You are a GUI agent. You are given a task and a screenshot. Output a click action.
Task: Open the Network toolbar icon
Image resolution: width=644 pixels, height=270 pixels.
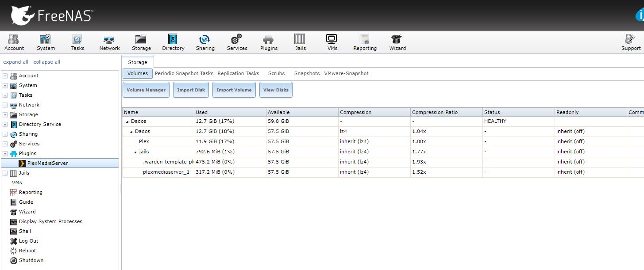point(109,42)
